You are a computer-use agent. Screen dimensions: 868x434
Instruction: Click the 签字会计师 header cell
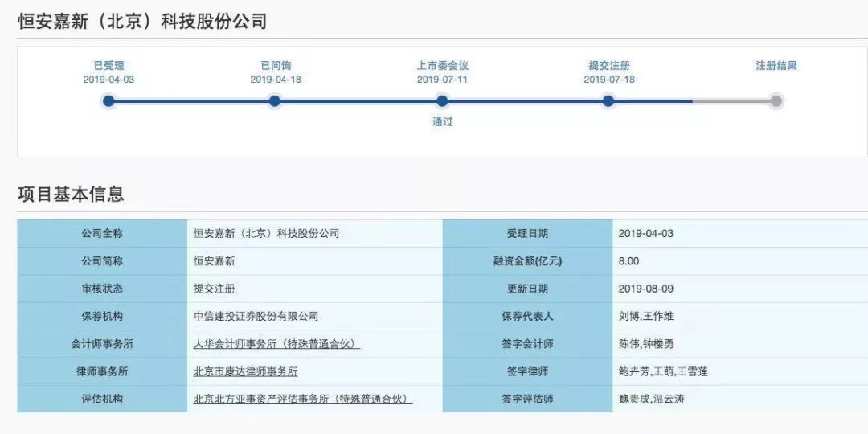(x=527, y=344)
